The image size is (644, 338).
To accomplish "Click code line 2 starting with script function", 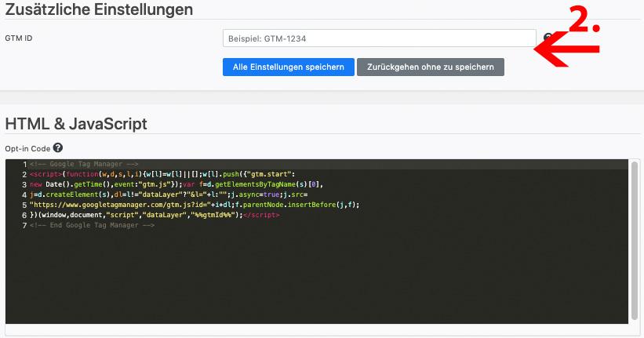I will pyautogui.click(x=162, y=174).
